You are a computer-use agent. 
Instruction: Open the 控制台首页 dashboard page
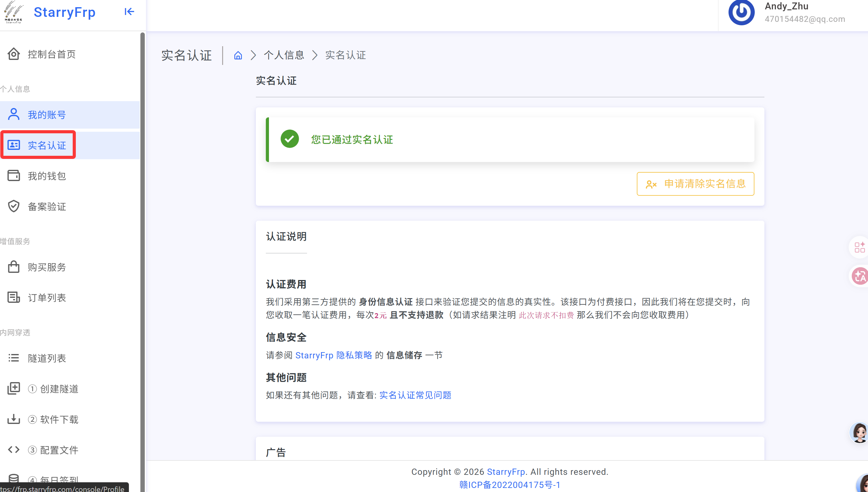click(x=51, y=54)
